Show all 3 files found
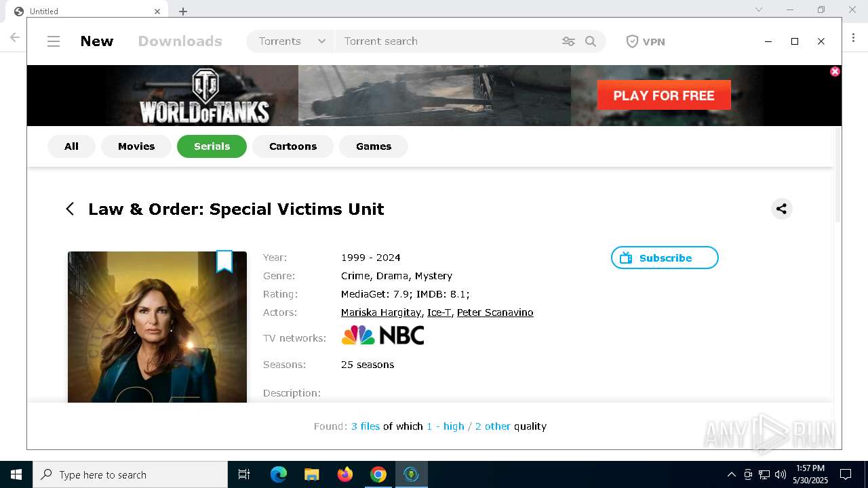 pos(366,426)
